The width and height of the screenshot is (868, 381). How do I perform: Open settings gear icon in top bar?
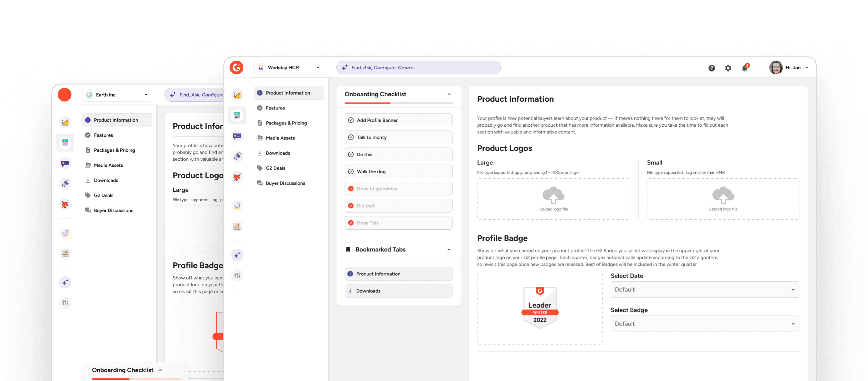[x=728, y=68]
